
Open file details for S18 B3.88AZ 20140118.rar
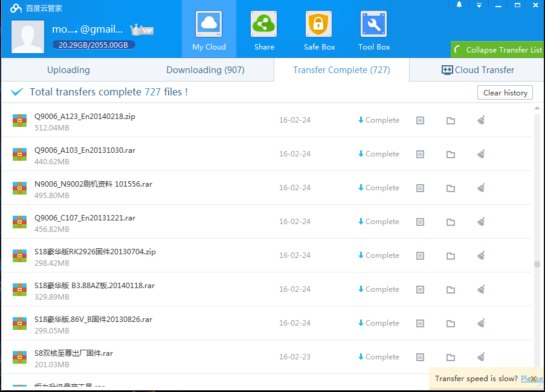(x=420, y=289)
